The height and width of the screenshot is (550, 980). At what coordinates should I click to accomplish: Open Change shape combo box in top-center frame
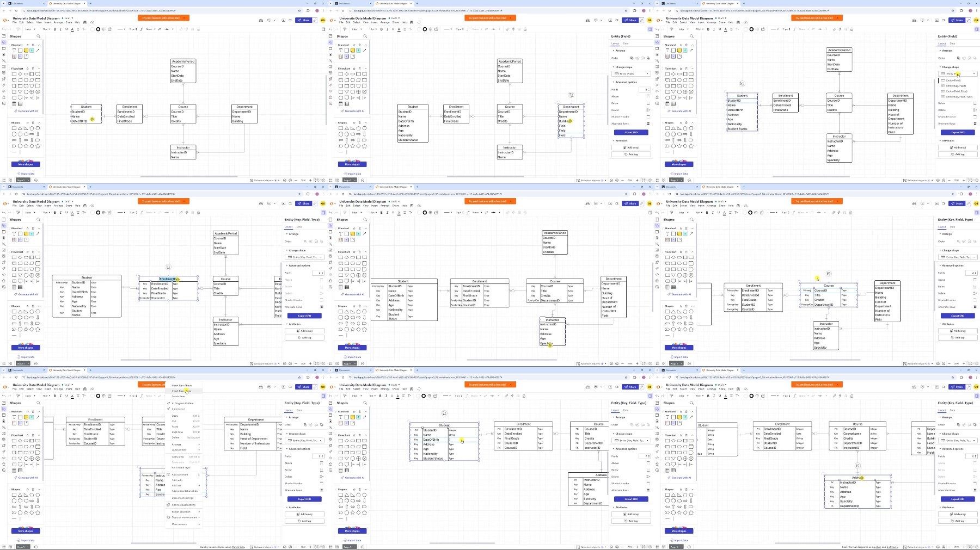pyautogui.click(x=632, y=74)
